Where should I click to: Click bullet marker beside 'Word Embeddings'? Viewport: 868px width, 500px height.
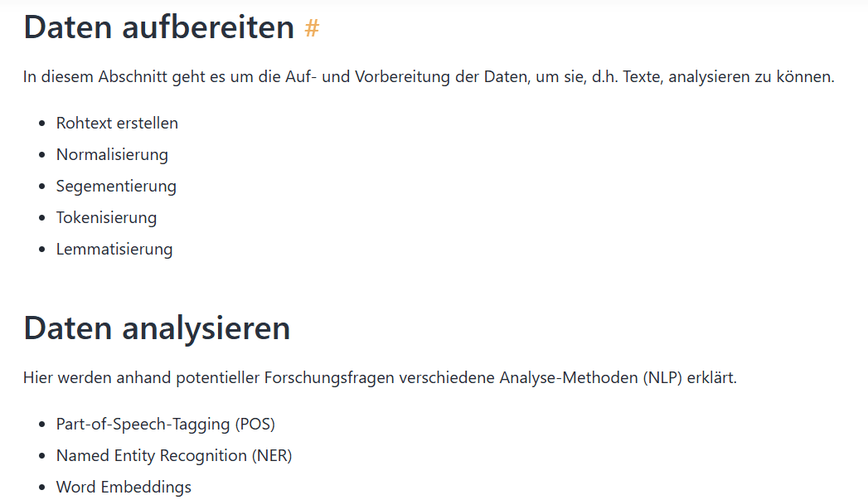coord(42,488)
